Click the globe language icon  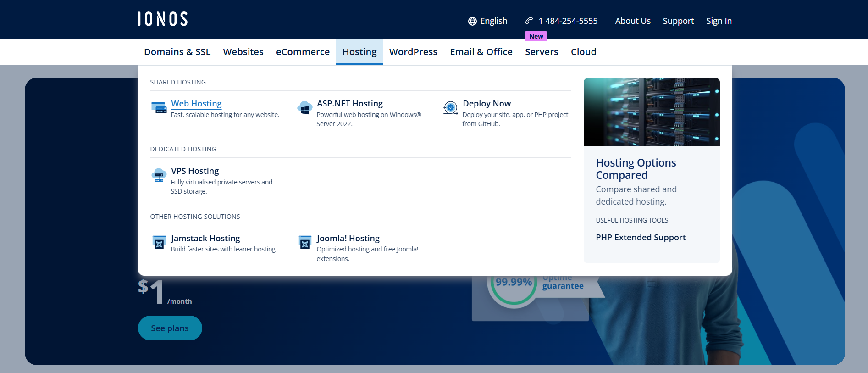click(472, 21)
